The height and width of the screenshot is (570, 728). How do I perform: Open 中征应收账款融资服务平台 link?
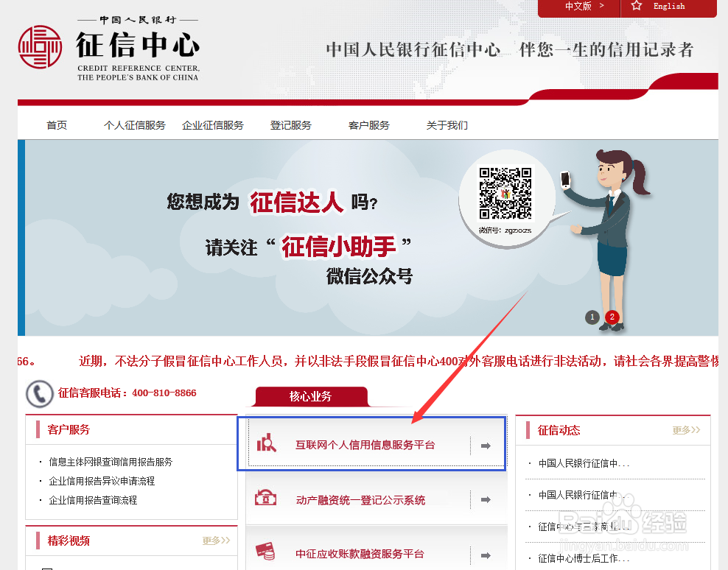tap(360, 554)
